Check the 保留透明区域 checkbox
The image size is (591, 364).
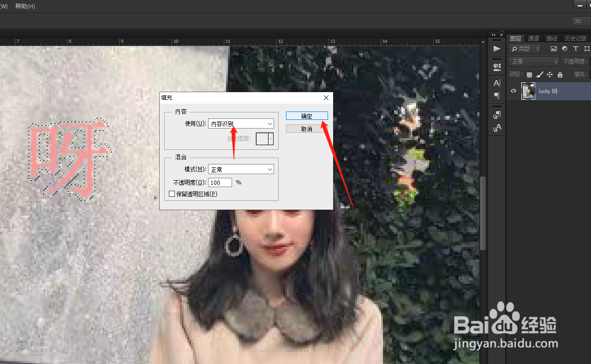coord(172,194)
